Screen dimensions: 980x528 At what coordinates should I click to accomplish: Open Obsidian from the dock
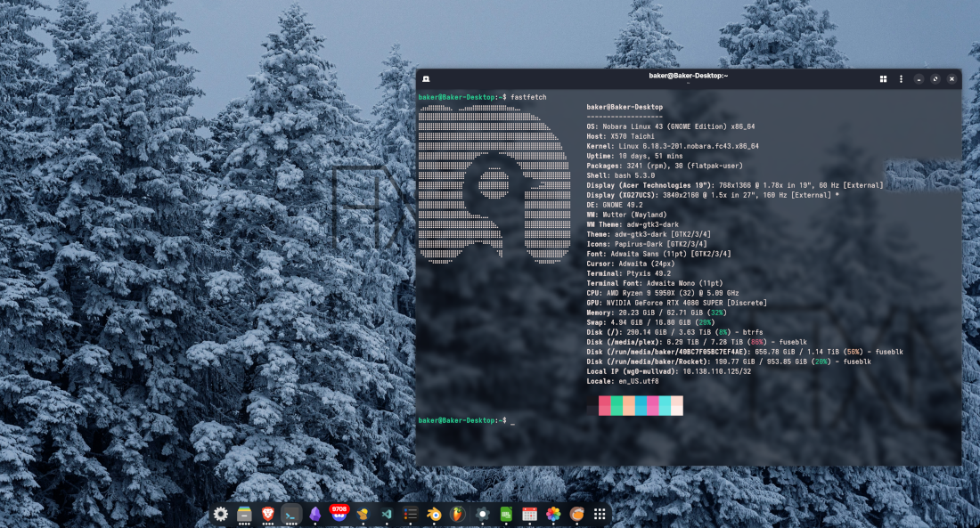click(314, 514)
